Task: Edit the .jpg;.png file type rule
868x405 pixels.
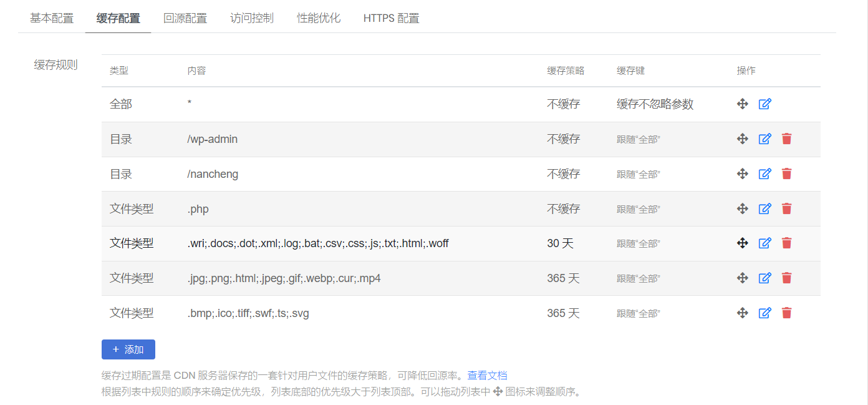Action: pos(765,278)
